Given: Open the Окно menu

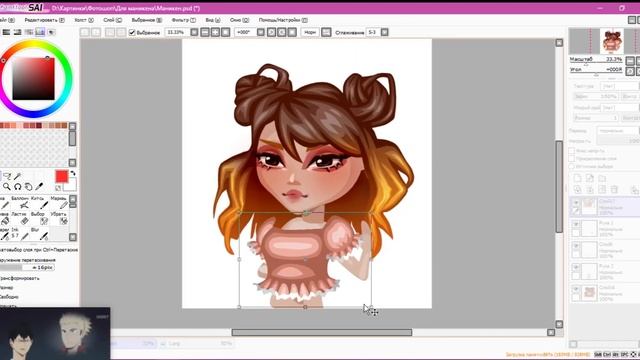Looking at the screenshot, I should coord(239,20).
